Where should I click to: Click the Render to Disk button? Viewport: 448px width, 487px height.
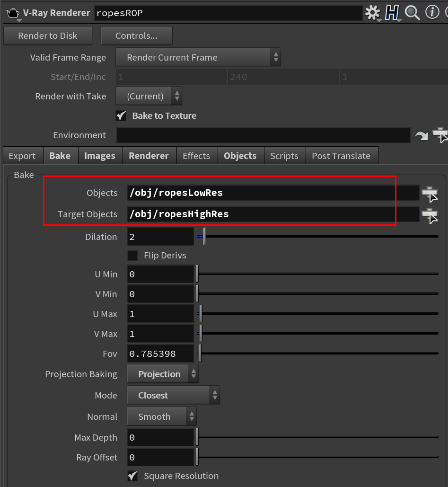[x=47, y=35]
